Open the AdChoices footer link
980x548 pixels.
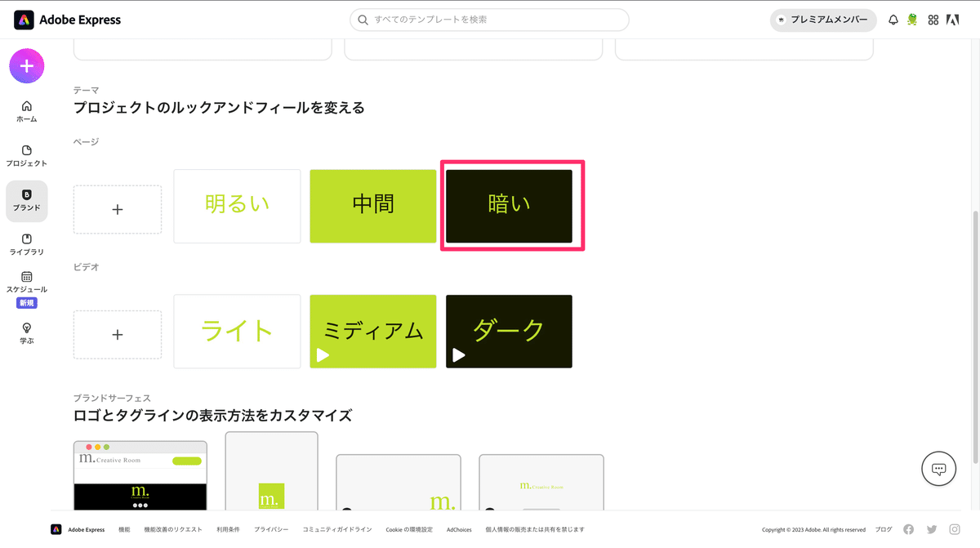point(459,529)
